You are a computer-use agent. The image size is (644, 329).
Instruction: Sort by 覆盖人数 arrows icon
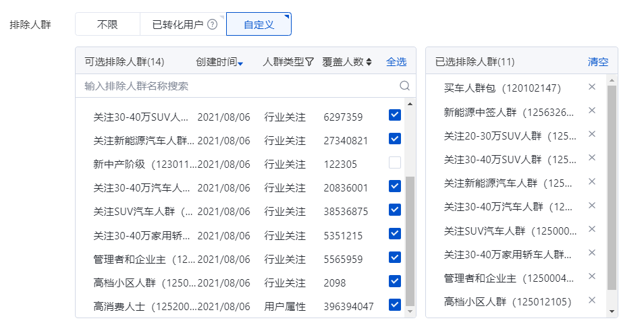coord(369,62)
